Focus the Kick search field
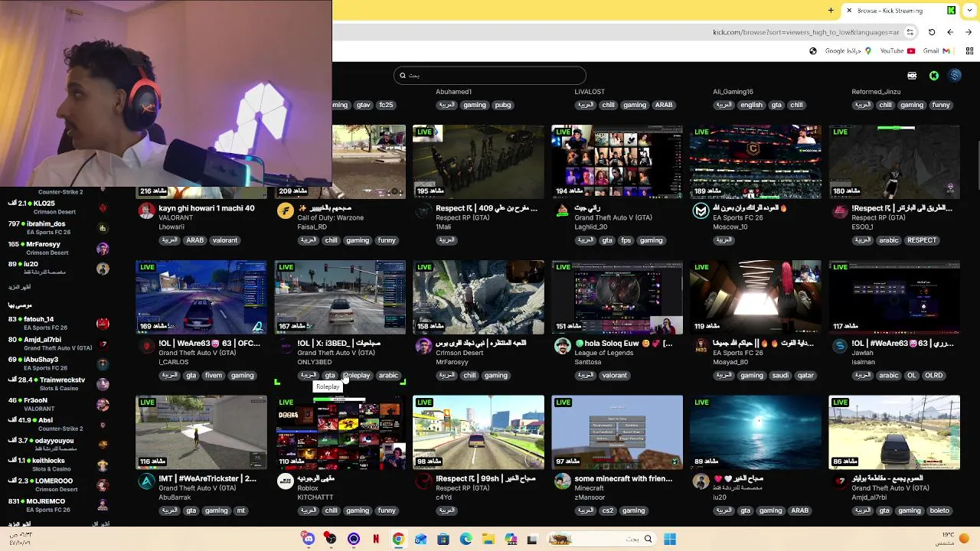The image size is (980, 551). click(490, 75)
